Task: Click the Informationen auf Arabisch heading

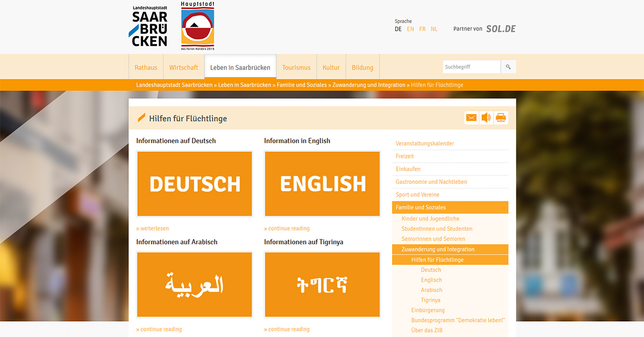Action: click(177, 242)
